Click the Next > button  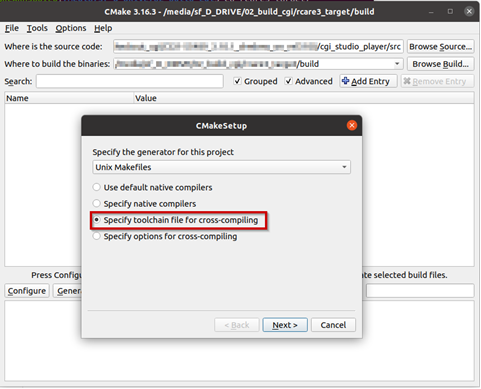[285, 325]
